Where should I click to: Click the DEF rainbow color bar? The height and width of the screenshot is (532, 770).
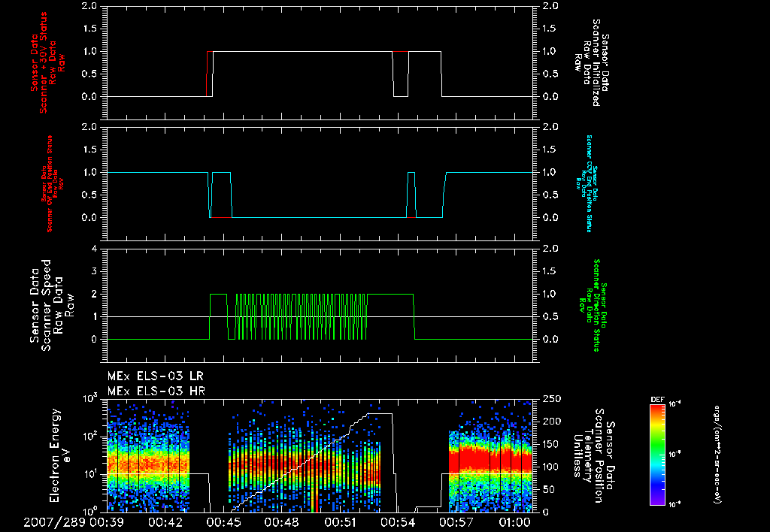[x=657, y=455]
